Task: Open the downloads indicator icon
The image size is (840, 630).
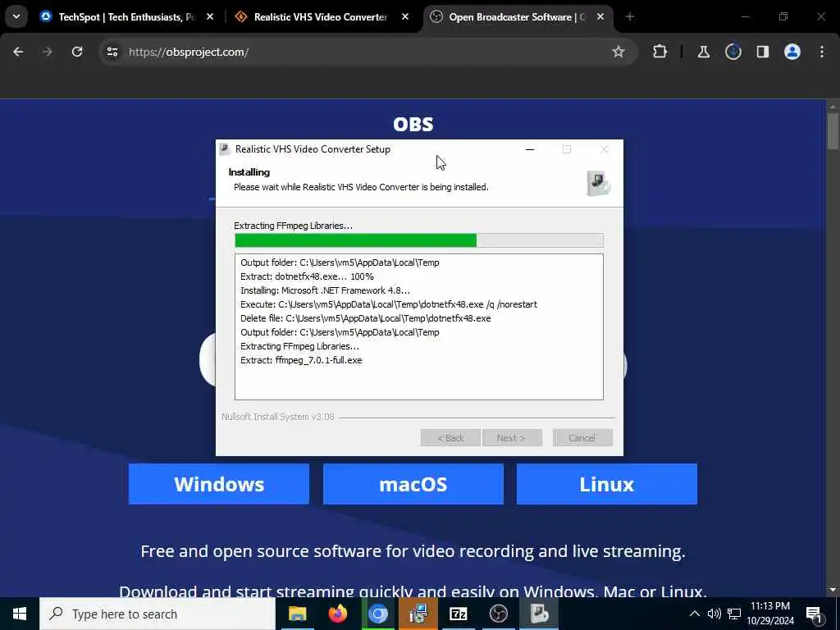Action: pyautogui.click(x=733, y=52)
